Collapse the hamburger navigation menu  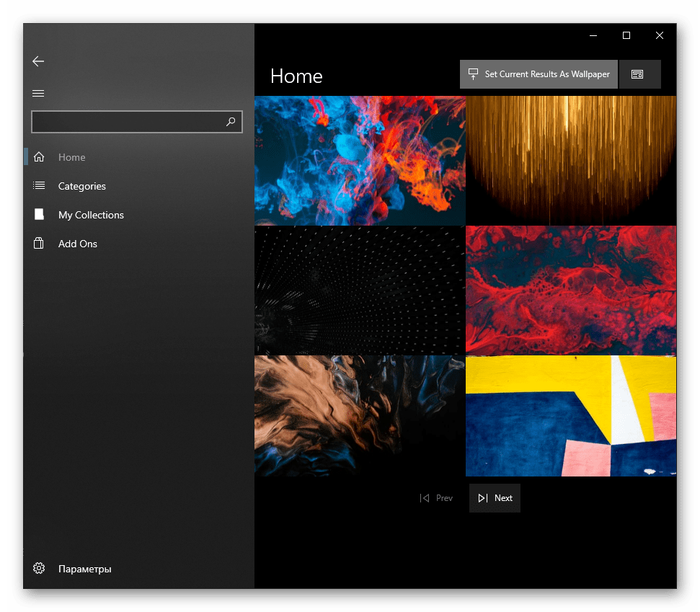coord(38,93)
